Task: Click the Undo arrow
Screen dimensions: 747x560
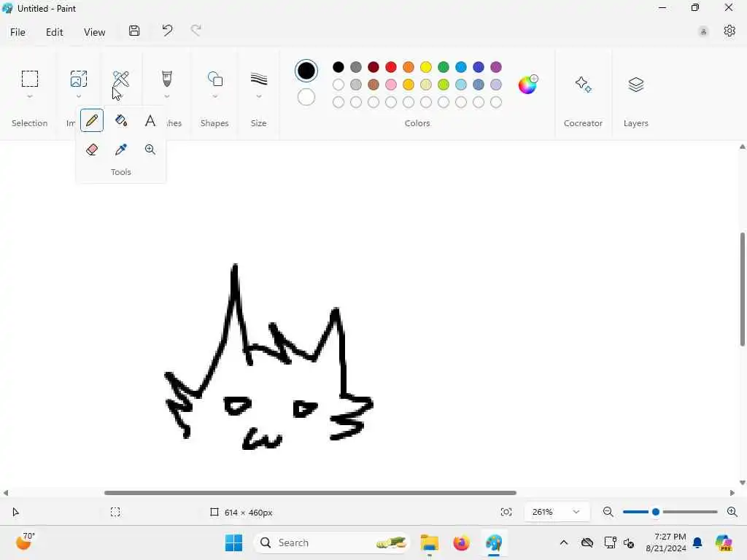Action: click(167, 31)
